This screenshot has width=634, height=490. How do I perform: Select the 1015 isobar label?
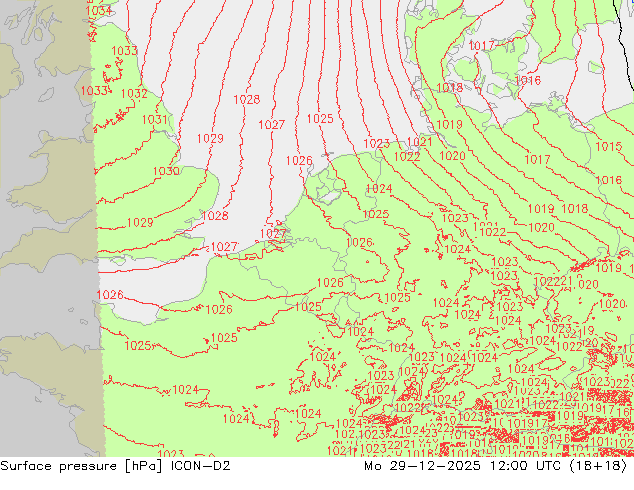pos(609,146)
